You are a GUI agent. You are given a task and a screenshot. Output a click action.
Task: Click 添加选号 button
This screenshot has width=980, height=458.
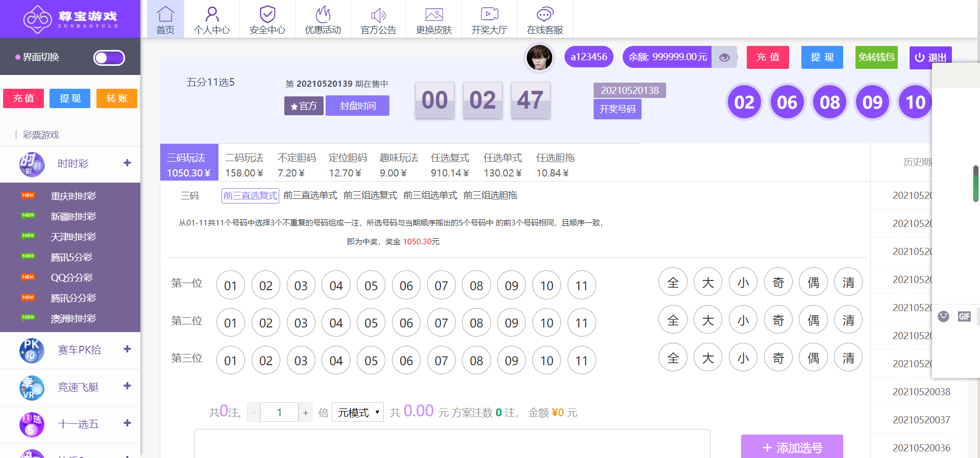792,447
